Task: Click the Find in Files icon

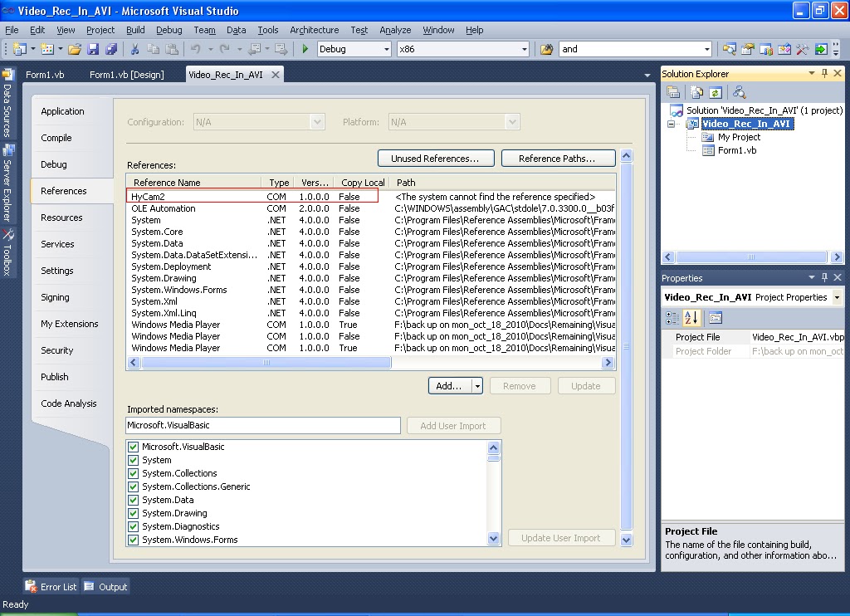Action: pos(547,49)
